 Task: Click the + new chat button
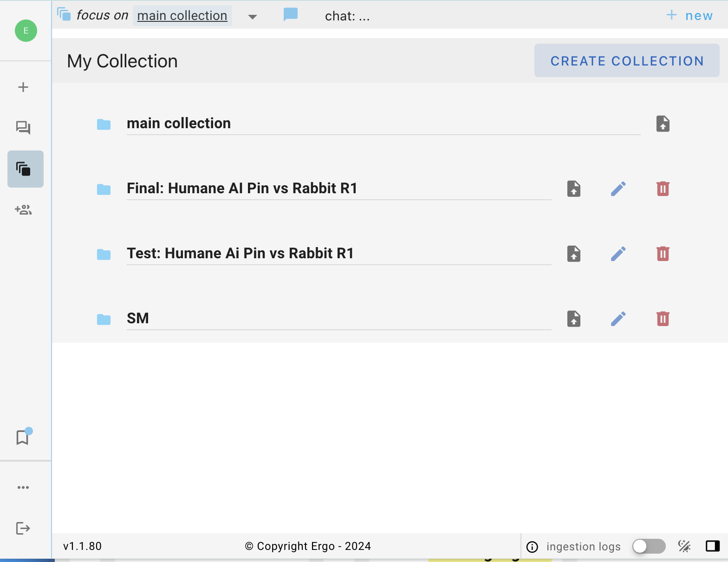[x=689, y=15]
